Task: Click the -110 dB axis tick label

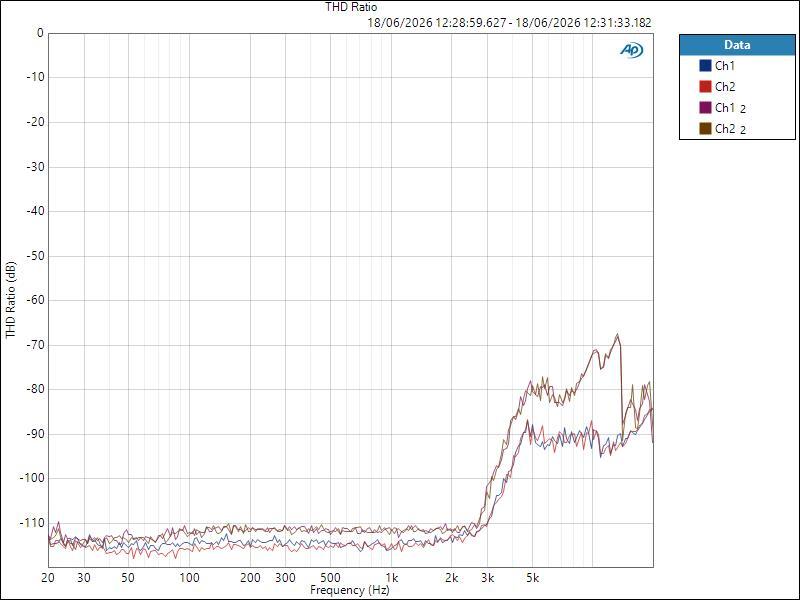Action: [32, 523]
